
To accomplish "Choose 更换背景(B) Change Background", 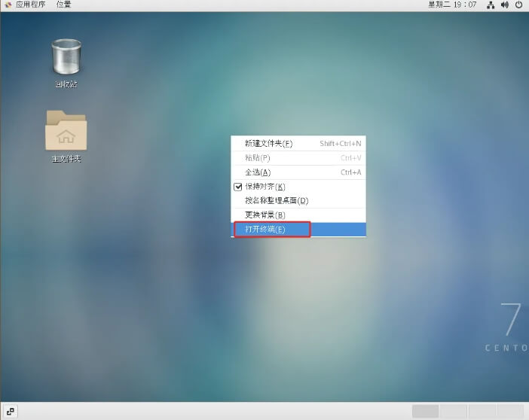I will click(298, 215).
